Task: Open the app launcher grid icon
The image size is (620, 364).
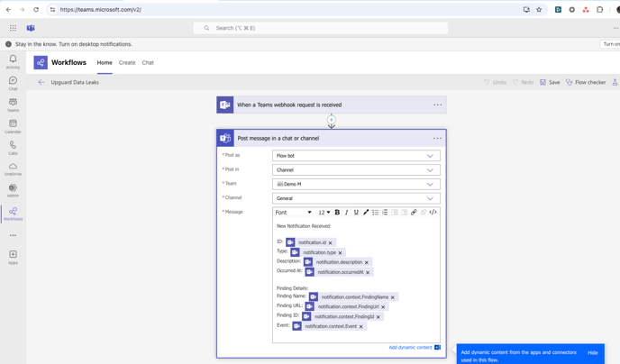Action: coord(13,28)
